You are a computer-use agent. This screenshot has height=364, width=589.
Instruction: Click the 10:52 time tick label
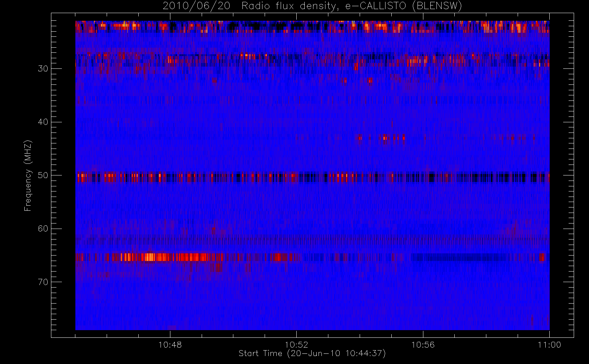click(x=296, y=345)
